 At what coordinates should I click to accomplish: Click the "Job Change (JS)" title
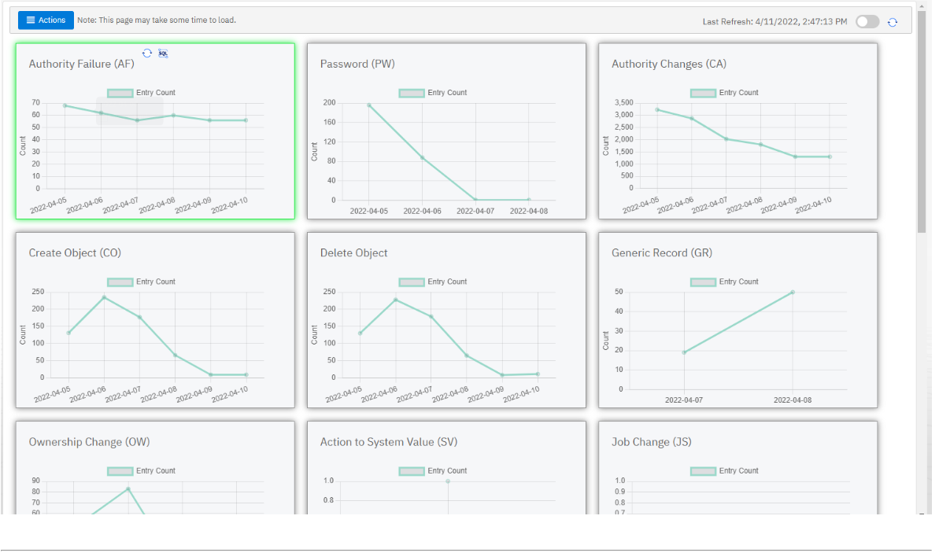(652, 442)
